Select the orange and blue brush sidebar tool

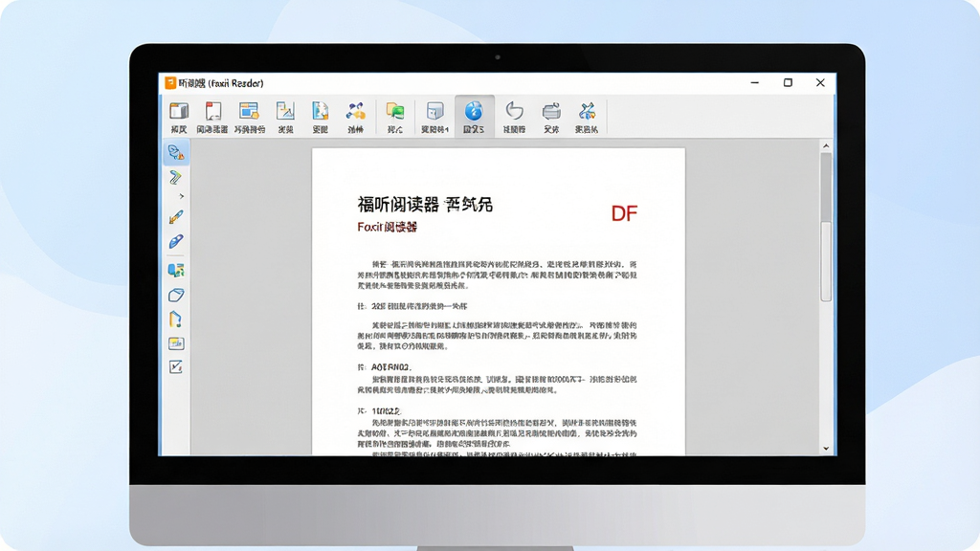(176, 217)
